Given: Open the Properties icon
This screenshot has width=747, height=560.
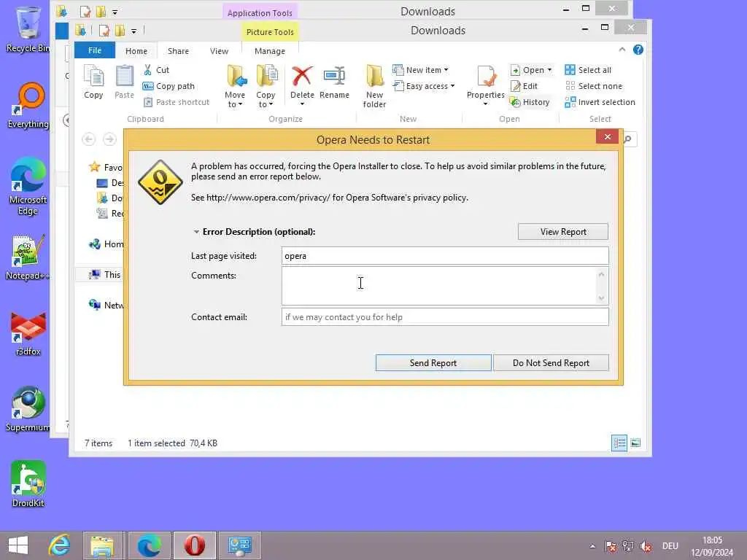Looking at the screenshot, I should 485,77.
